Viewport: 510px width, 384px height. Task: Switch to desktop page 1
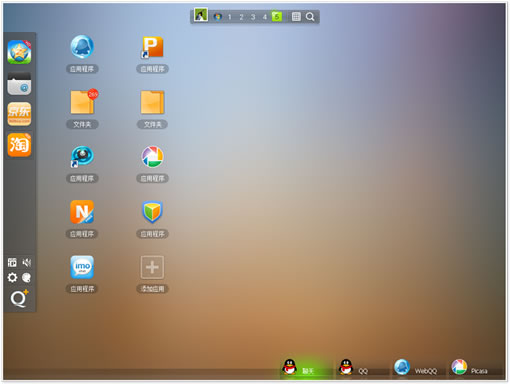coord(229,17)
